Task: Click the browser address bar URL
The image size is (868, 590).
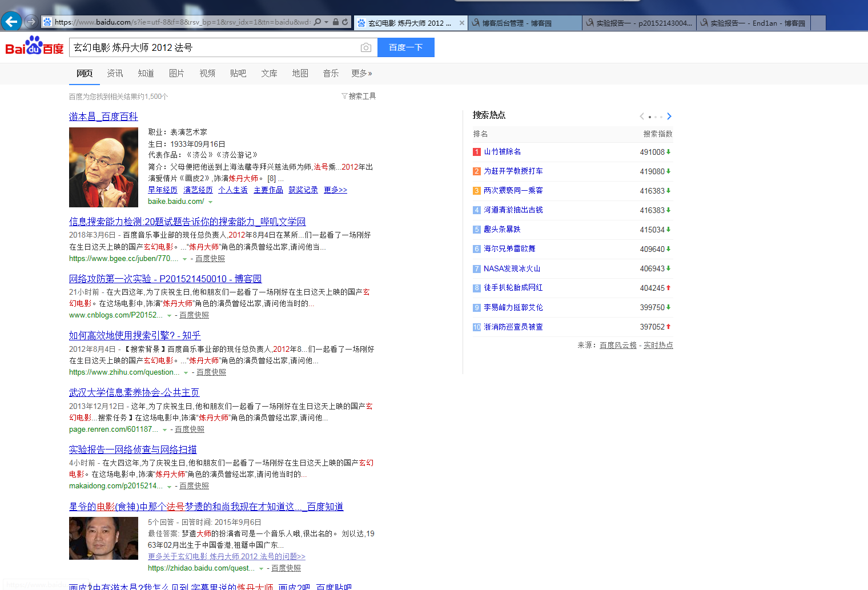Action: (x=182, y=22)
